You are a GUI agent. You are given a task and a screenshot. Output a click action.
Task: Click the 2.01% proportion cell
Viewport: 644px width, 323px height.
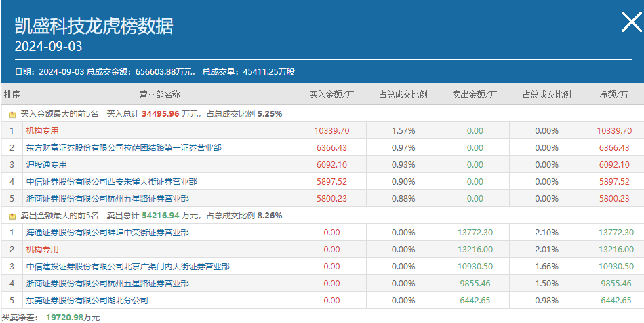tap(546, 250)
